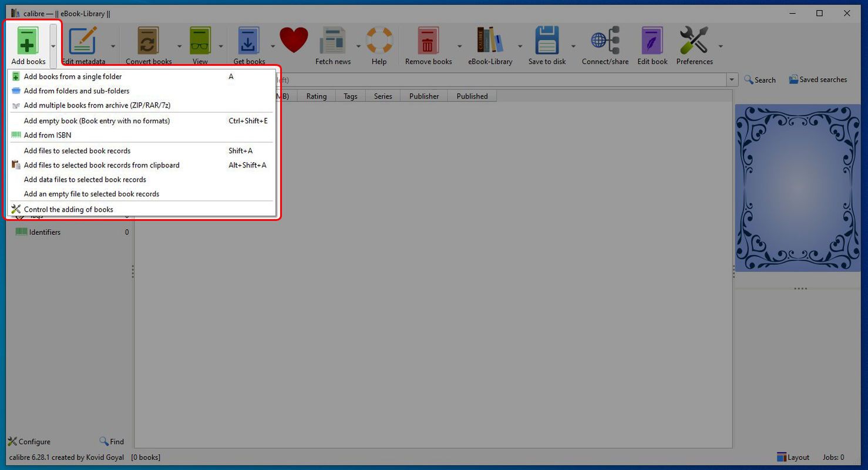The image size is (868, 470).
Task: Select Add books from a single folder
Action: [141, 76]
